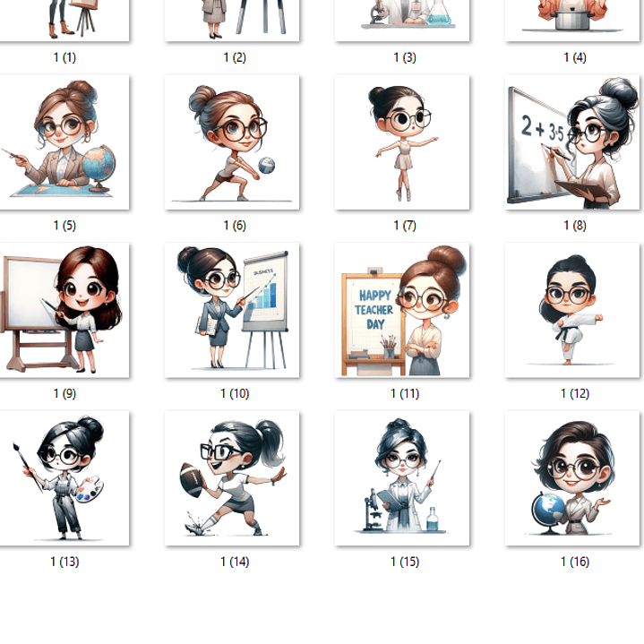Select the blank easel whiteboard image 1 (9)
This screenshot has height=644, width=644.
pos(64,310)
